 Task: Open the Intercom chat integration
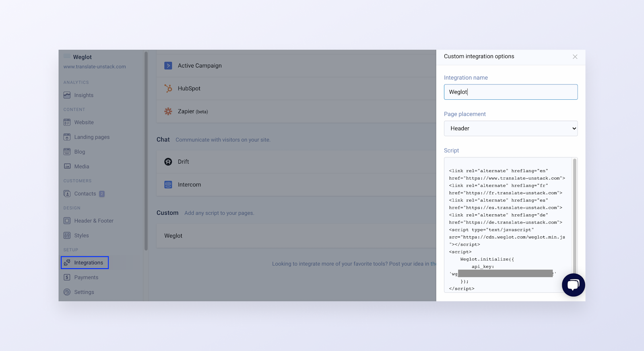click(296, 185)
